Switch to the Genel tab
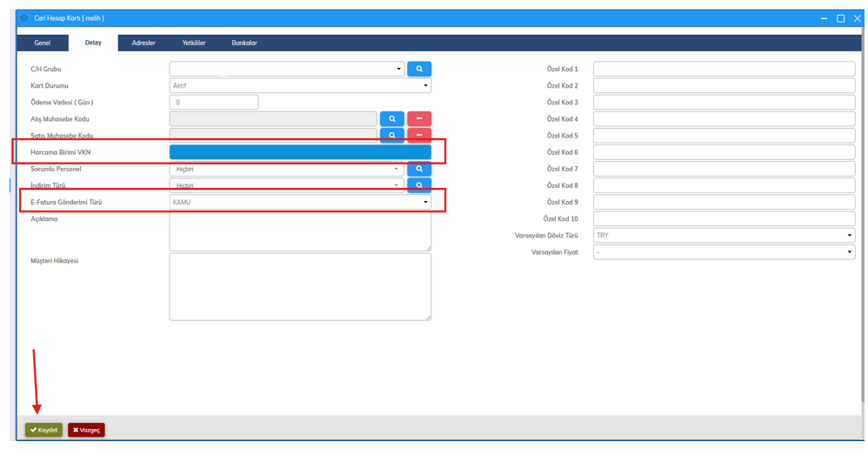 [42, 43]
